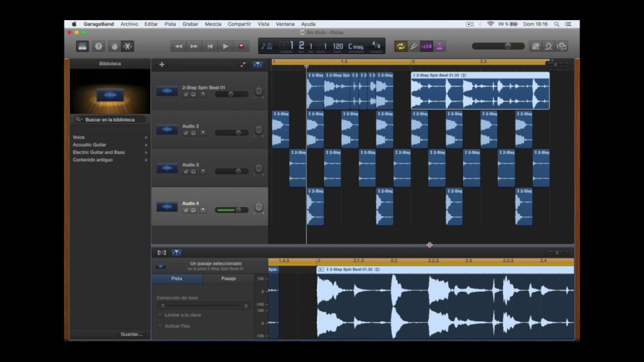Toggle the editor Flex bowtie button
The height and width of the screenshot is (362, 644).
click(162, 253)
